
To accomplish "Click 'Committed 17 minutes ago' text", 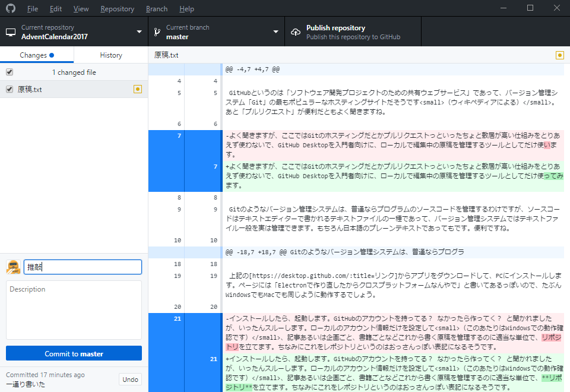I will point(45,375).
